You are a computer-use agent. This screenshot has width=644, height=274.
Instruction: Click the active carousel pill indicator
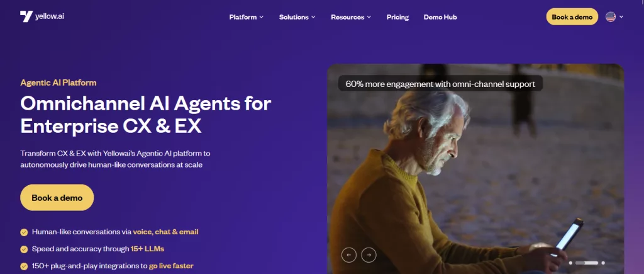pyautogui.click(x=587, y=263)
